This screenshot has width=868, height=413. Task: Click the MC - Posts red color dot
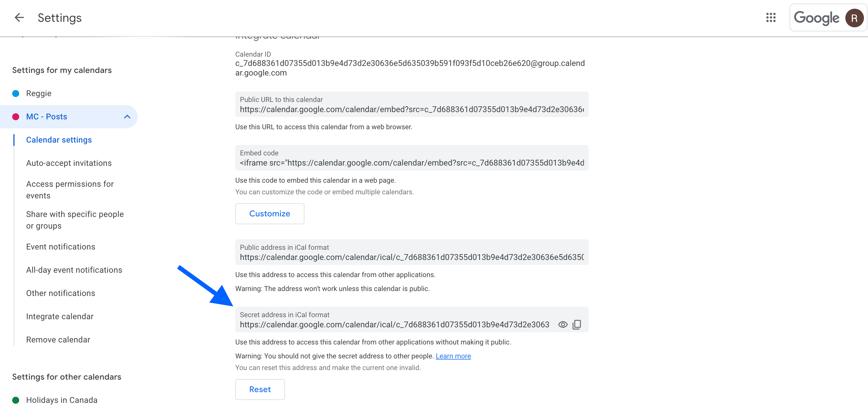15,116
